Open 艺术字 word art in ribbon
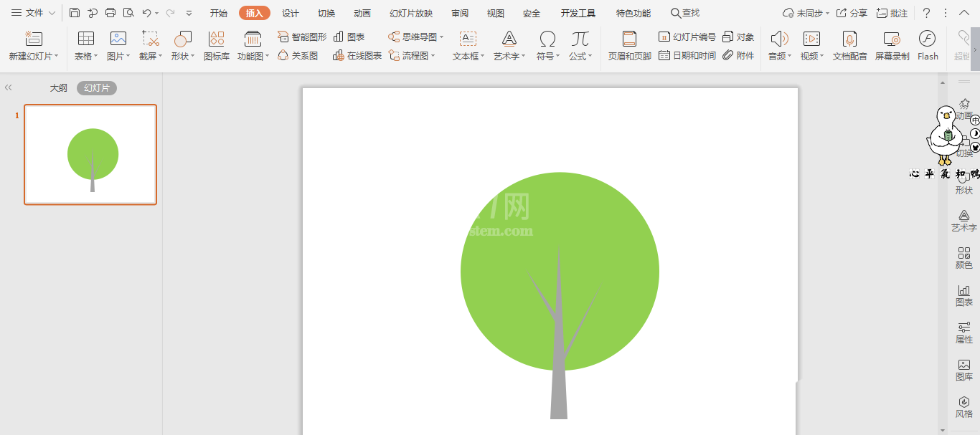Image resolution: width=980 pixels, height=435 pixels. (509, 45)
